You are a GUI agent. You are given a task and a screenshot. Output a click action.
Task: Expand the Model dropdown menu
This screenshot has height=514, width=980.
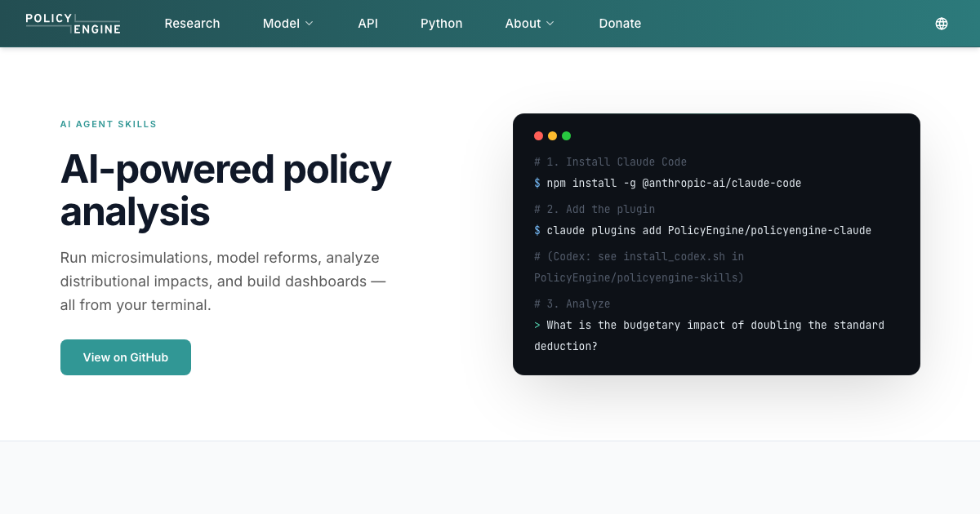[287, 24]
